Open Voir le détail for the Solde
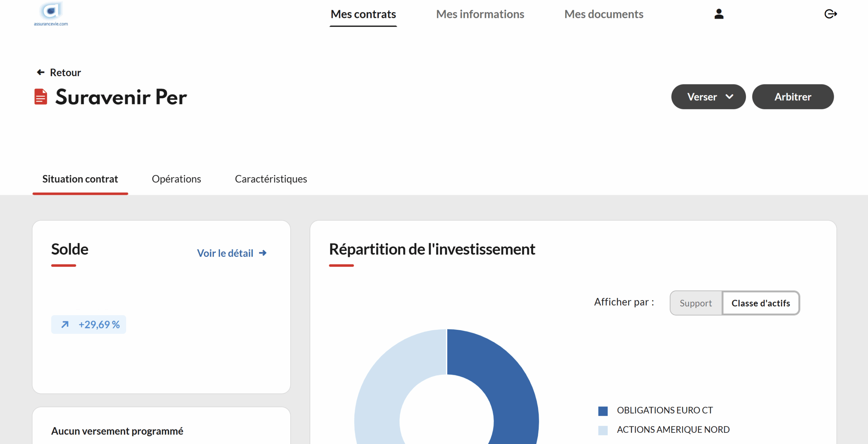The width and height of the screenshot is (868, 444). click(x=225, y=253)
